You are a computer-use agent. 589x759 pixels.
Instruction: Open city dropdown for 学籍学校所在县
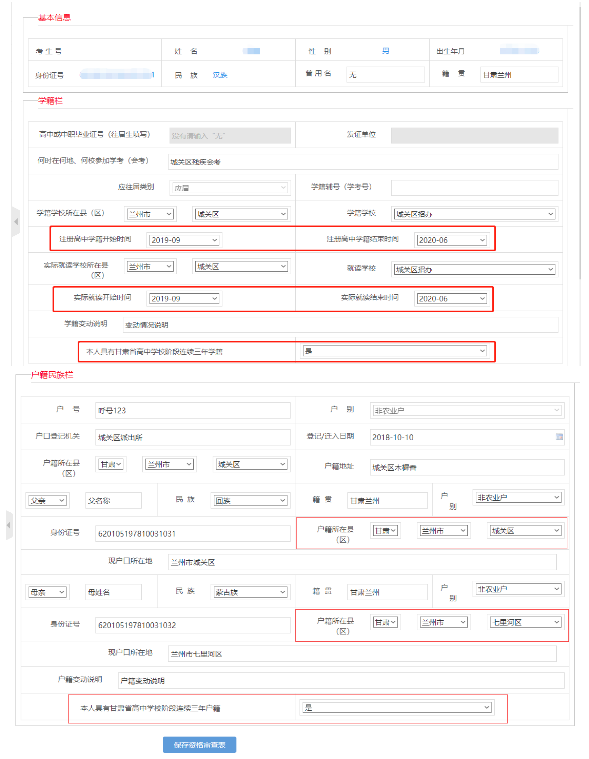pyautogui.click(x=150, y=213)
